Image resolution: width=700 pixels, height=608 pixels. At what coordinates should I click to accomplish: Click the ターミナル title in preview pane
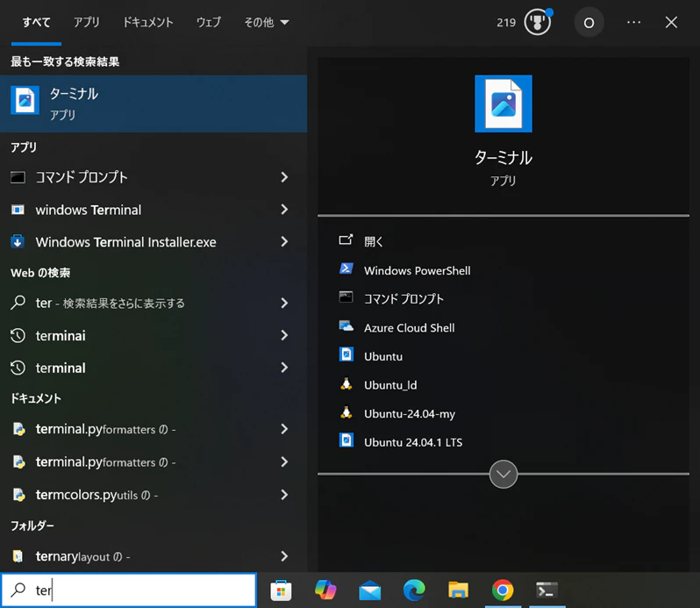(x=504, y=158)
